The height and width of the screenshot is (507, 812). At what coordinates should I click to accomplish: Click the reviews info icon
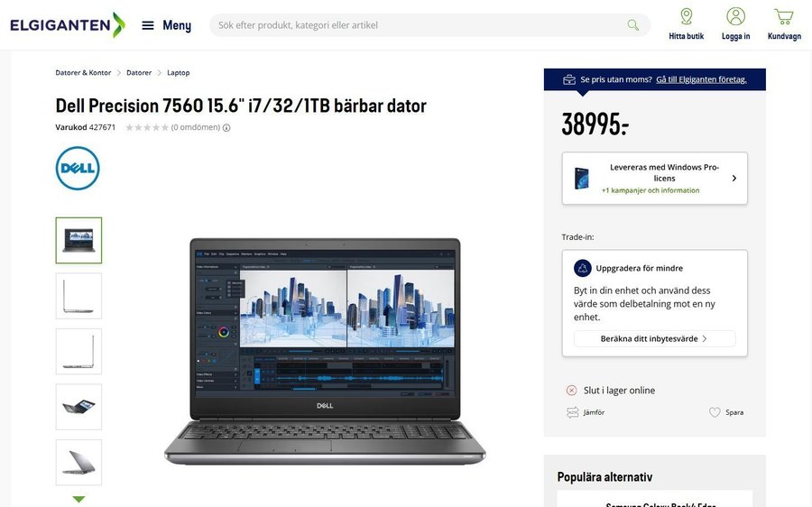coord(226,127)
